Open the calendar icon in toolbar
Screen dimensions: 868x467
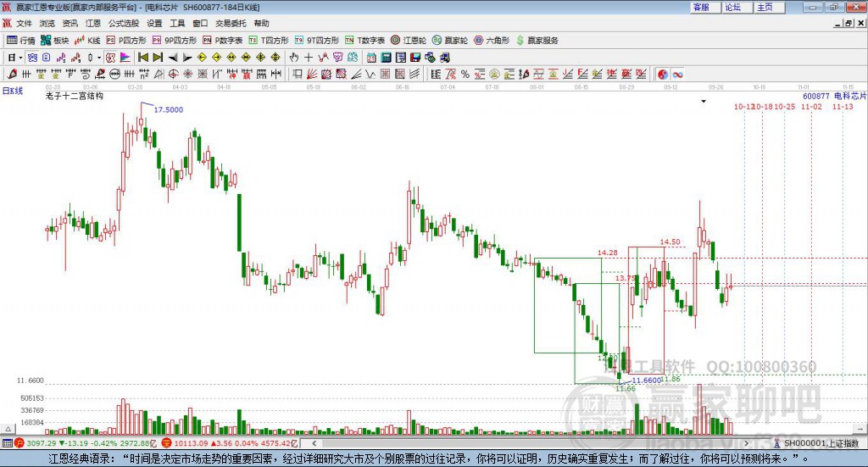(371, 58)
